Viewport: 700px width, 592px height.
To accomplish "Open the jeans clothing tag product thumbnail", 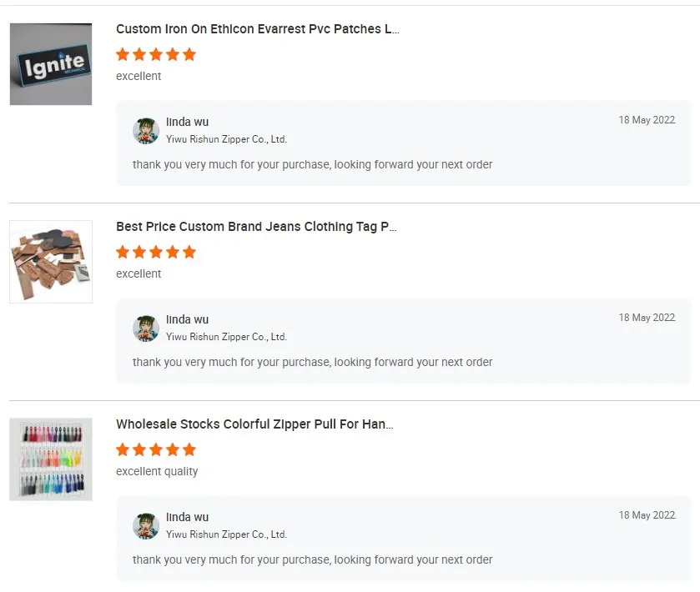I will (x=51, y=262).
